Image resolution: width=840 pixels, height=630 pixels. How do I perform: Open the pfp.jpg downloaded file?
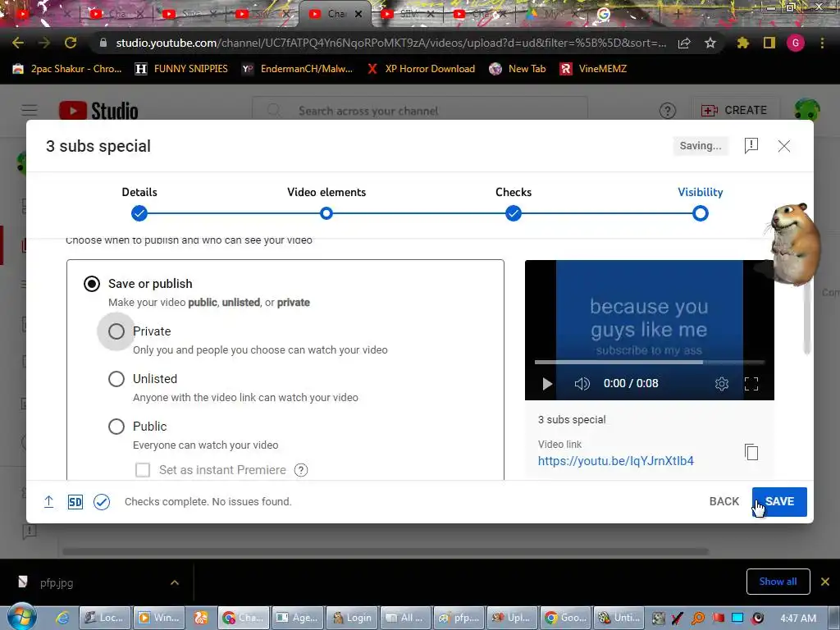coord(57,582)
